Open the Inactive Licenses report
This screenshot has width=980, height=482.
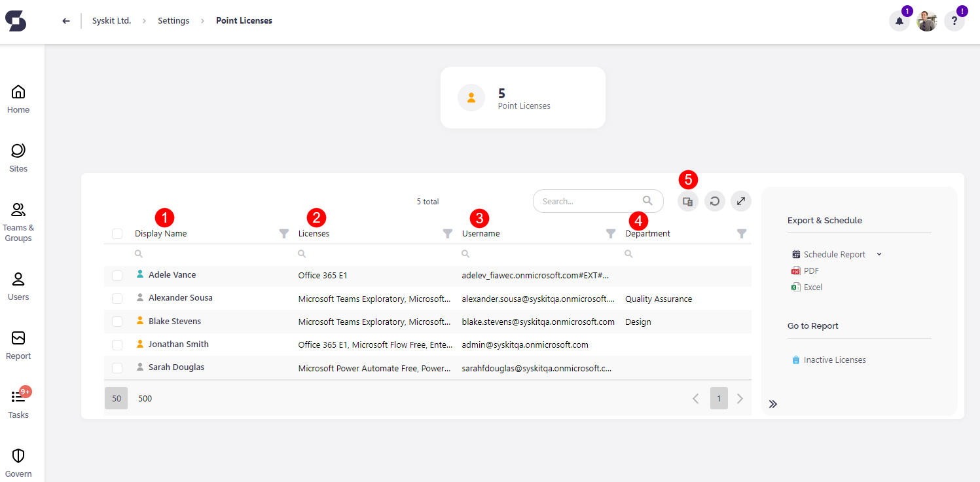tap(835, 359)
